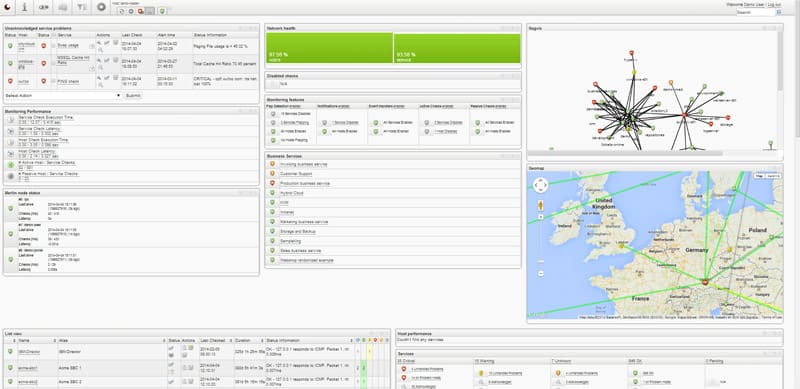The width and height of the screenshot is (800, 389).
Task: Click the Log out link
Action: pyautogui.click(x=774, y=5)
